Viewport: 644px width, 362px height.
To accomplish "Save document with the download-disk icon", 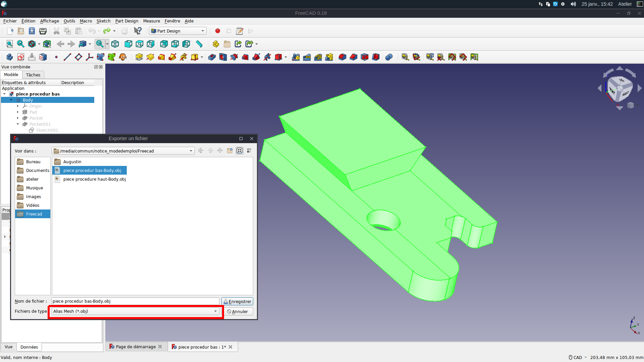I will (32, 31).
